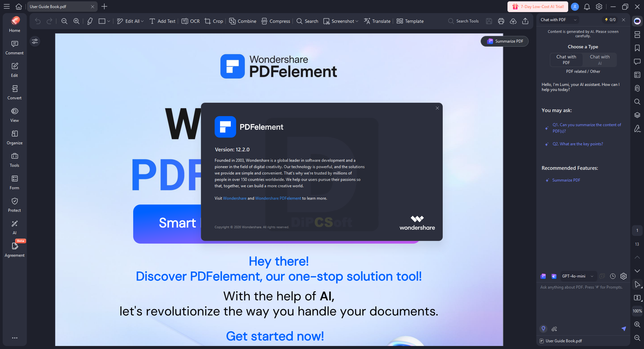Open the thumbnails panel on the right strip

pos(637,35)
